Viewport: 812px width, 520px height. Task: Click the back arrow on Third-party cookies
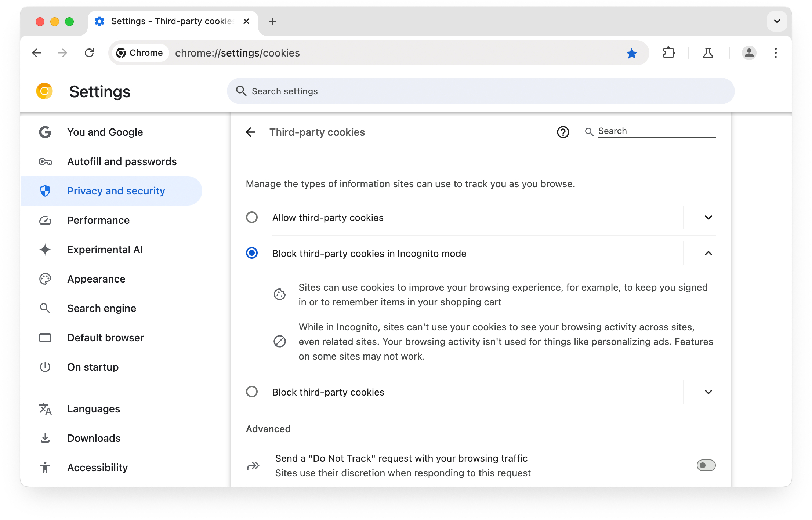[x=250, y=131]
